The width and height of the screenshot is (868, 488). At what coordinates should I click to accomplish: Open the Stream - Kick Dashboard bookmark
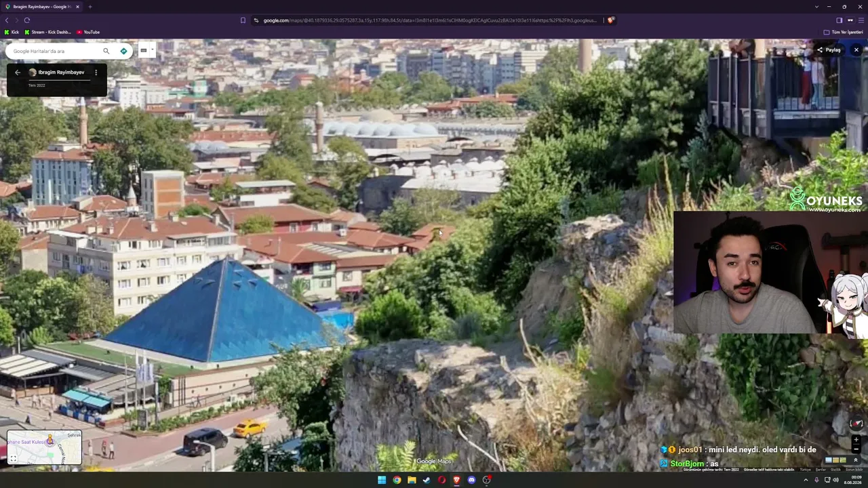click(47, 32)
